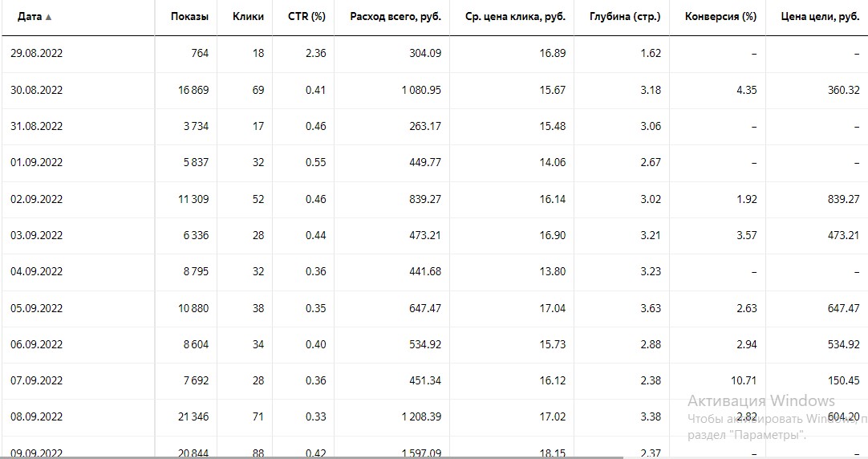
Task: Click the 05.09.2022 date cell
Action: pos(37,308)
